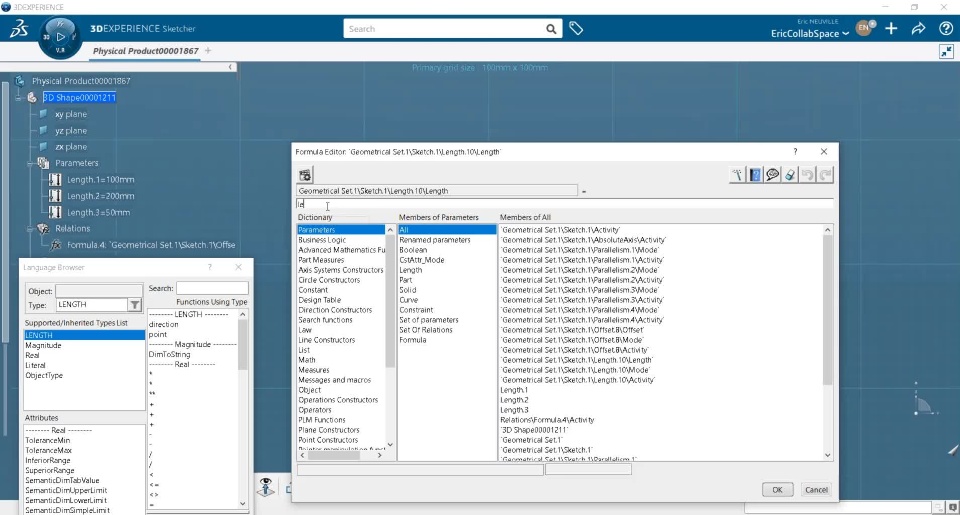960x515 pixels.
Task: Add a new tab with plus sign
Action: (x=208, y=51)
